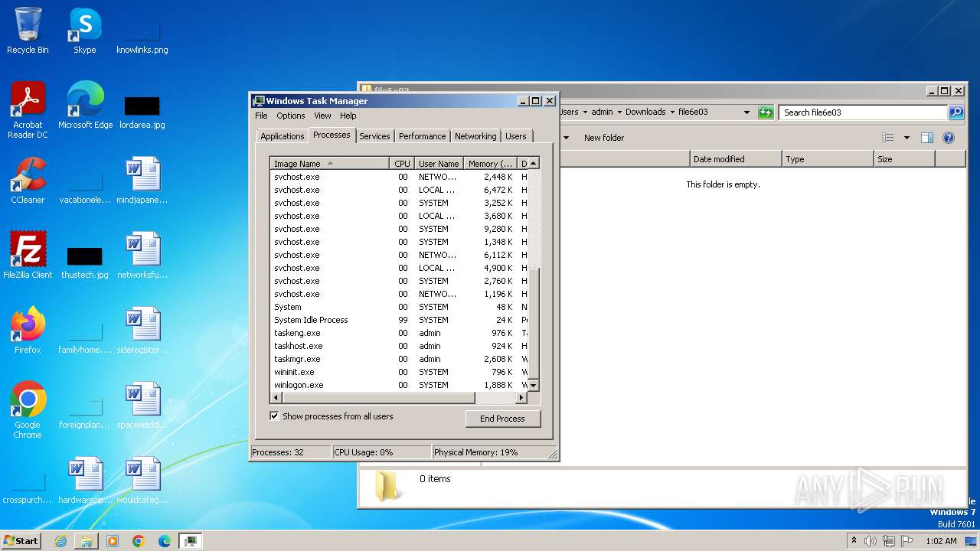This screenshot has width=980, height=551.
Task: Sort processes by Image Name column
Action: pos(329,164)
